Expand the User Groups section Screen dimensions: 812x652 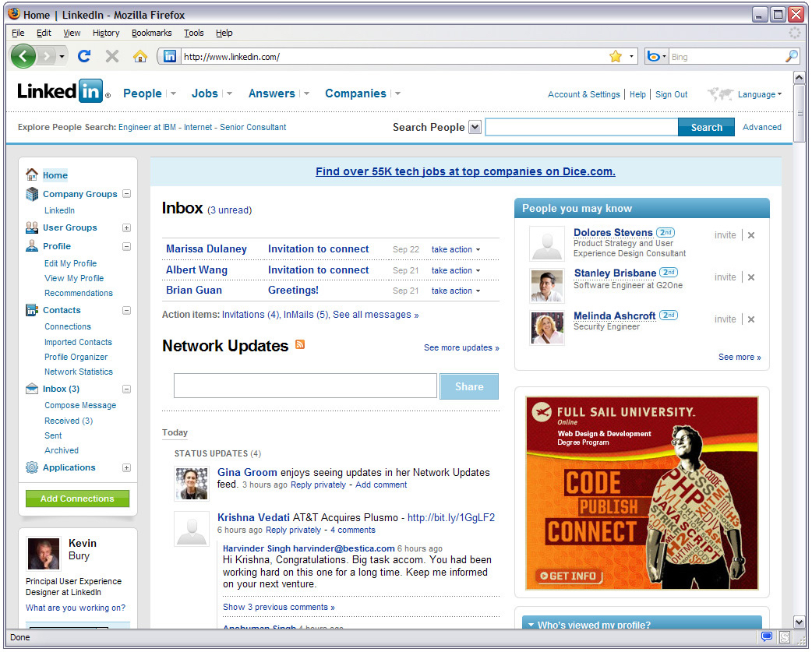click(126, 227)
